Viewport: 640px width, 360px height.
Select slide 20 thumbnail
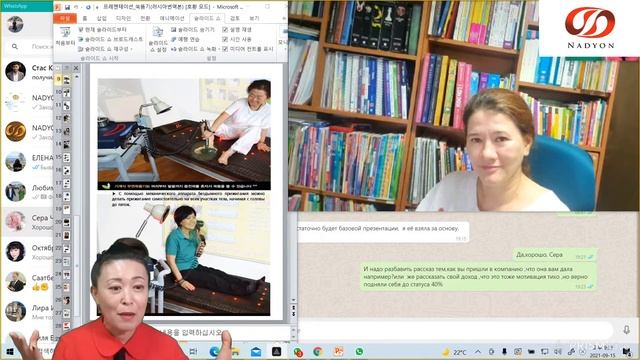click(x=66, y=222)
